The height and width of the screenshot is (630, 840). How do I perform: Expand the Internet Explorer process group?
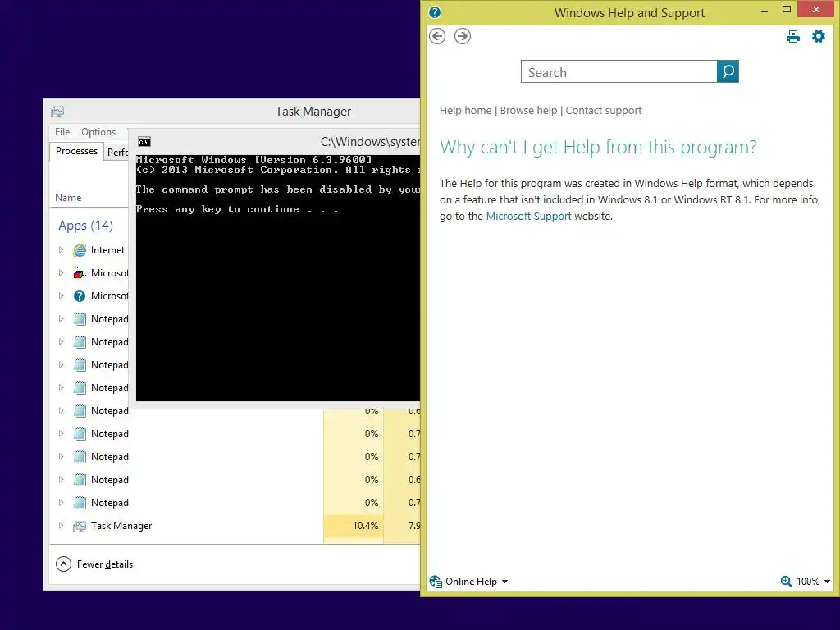pyautogui.click(x=61, y=250)
